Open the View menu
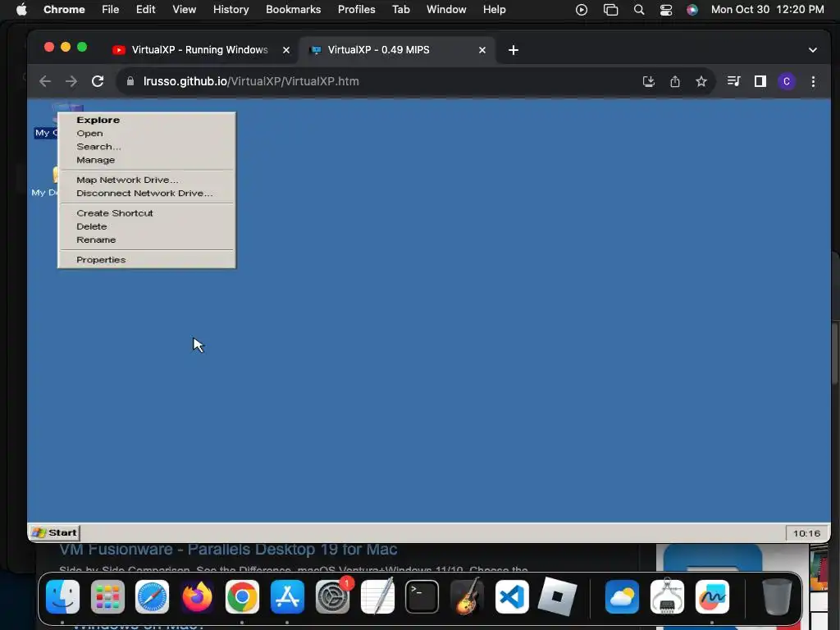This screenshot has height=630, width=840. pyautogui.click(x=185, y=10)
